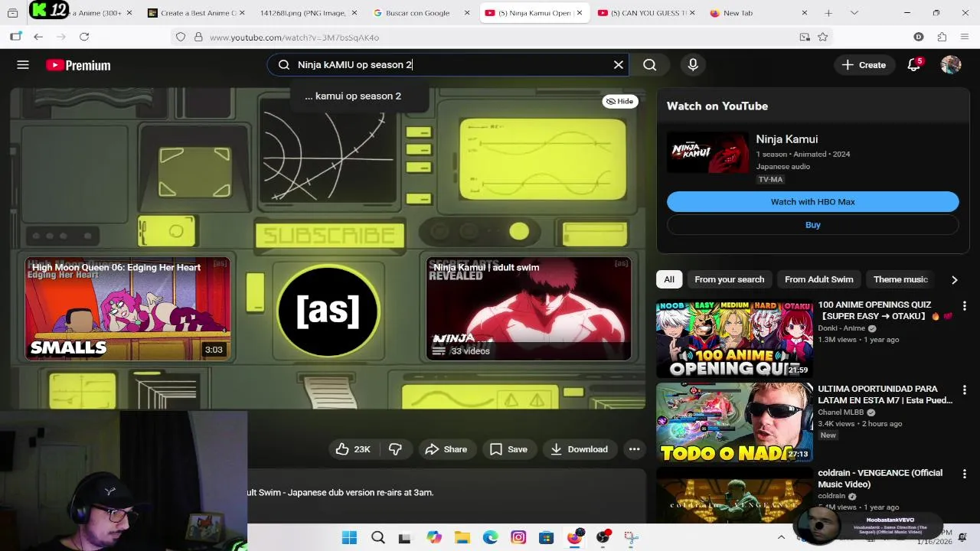
Task: Like the video with thumbs up
Action: point(353,449)
